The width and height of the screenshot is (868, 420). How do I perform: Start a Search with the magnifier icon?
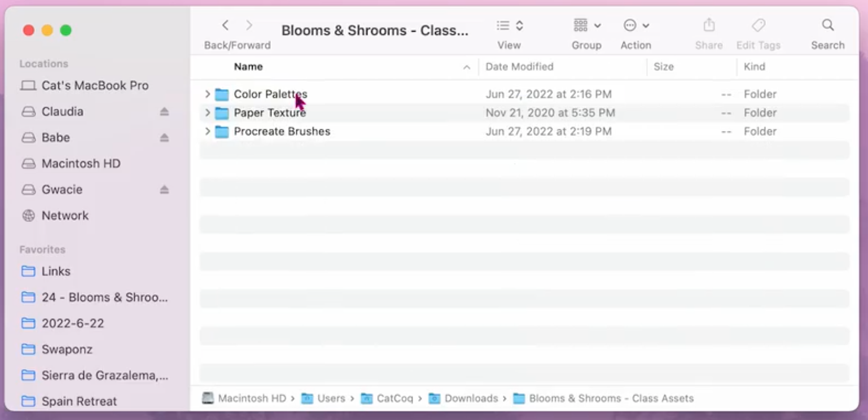pyautogui.click(x=827, y=25)
